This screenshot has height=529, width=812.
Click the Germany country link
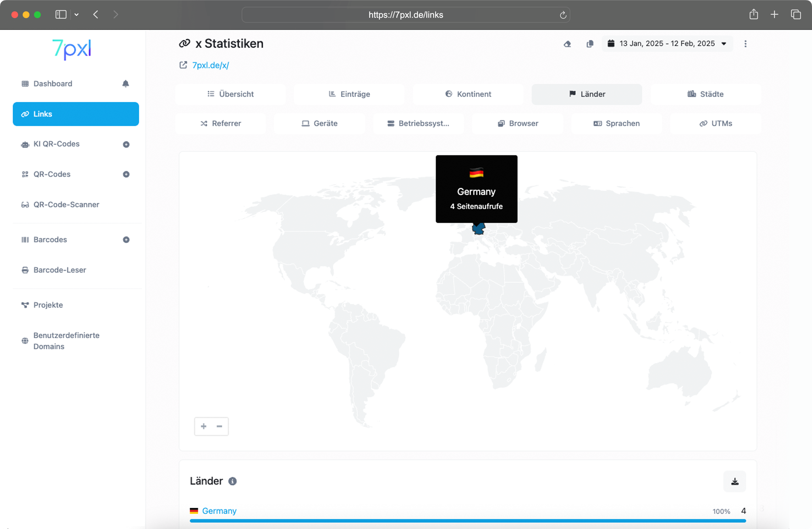coord(219,511)
